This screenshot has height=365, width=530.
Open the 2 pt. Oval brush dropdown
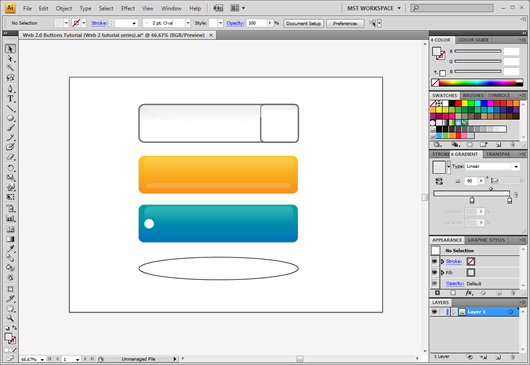pyautogui.click(x=188, y=23)
